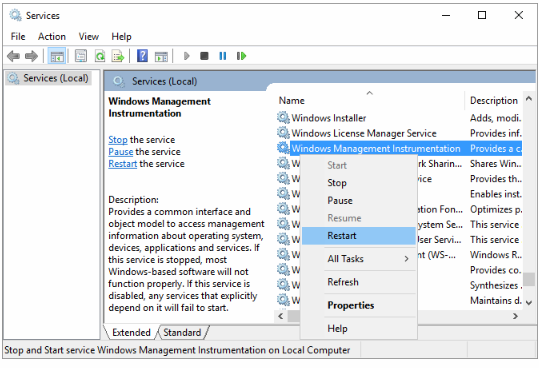Image resolution: width=539 pixels, height=368 pixels.
Task: Click the vertical scrollbar down arrow
Action: [x=529, y=302]
